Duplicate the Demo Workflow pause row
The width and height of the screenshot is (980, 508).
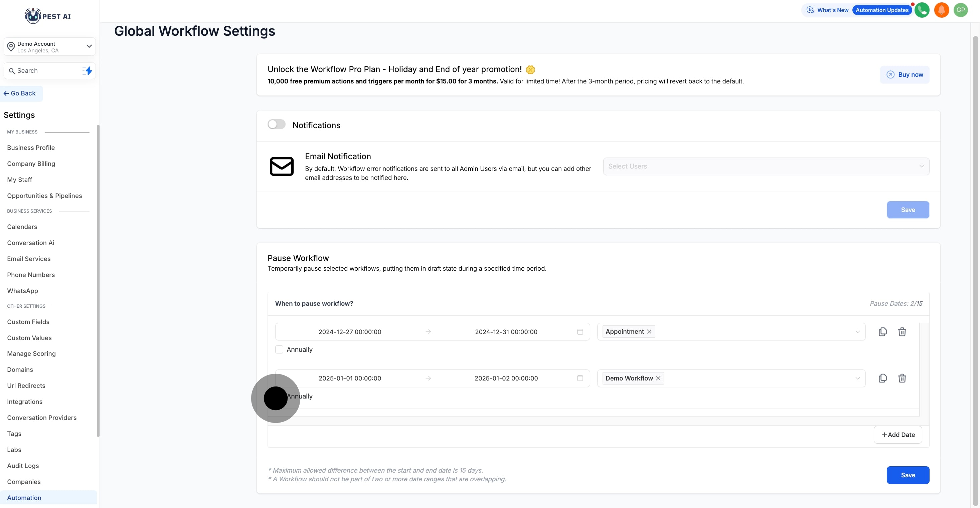[x=882, y=378]
